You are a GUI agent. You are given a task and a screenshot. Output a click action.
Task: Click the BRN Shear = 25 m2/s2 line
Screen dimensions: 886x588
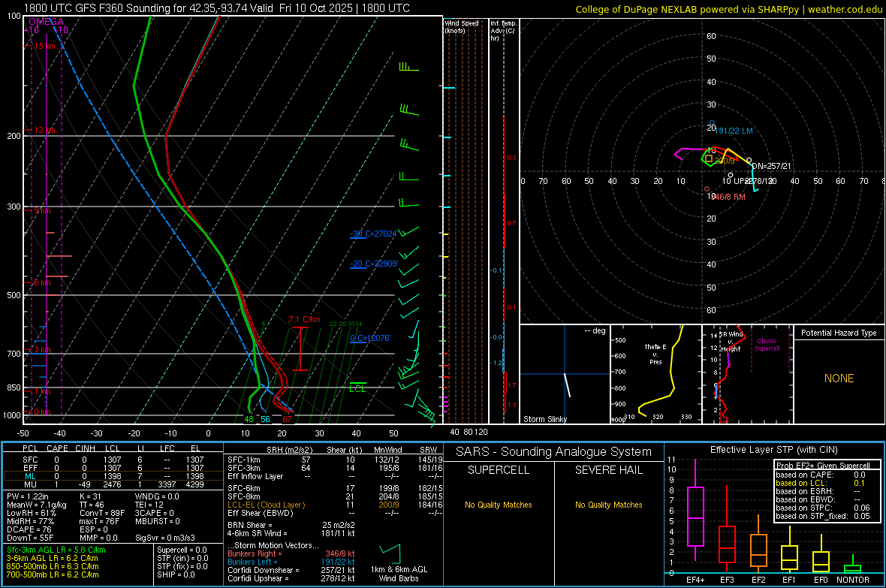[x=291, y=525]
